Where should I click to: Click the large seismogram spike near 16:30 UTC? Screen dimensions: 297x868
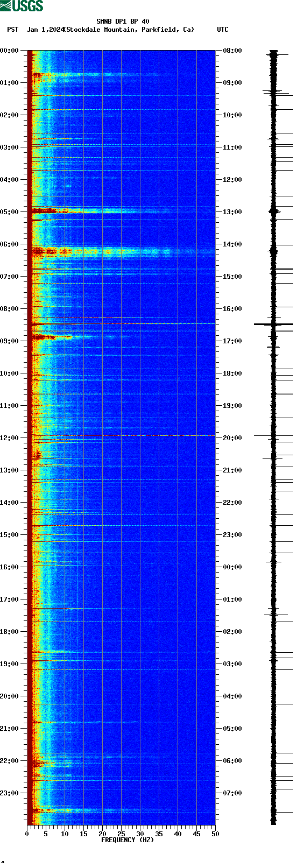pos(273,324)
